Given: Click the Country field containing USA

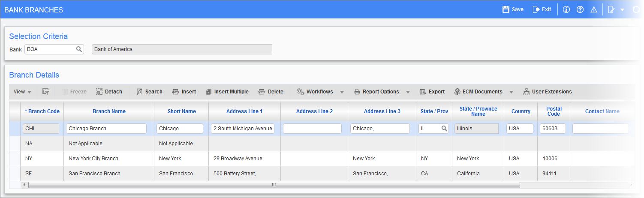Looking at the screenshot, I should (x=520, y=129).
